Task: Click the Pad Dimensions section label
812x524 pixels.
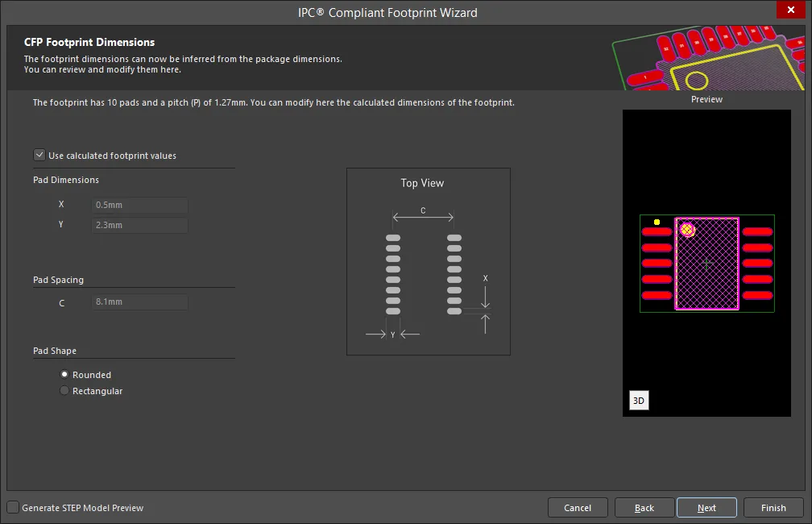Action: pyautogui.click(x=66, y=180)
